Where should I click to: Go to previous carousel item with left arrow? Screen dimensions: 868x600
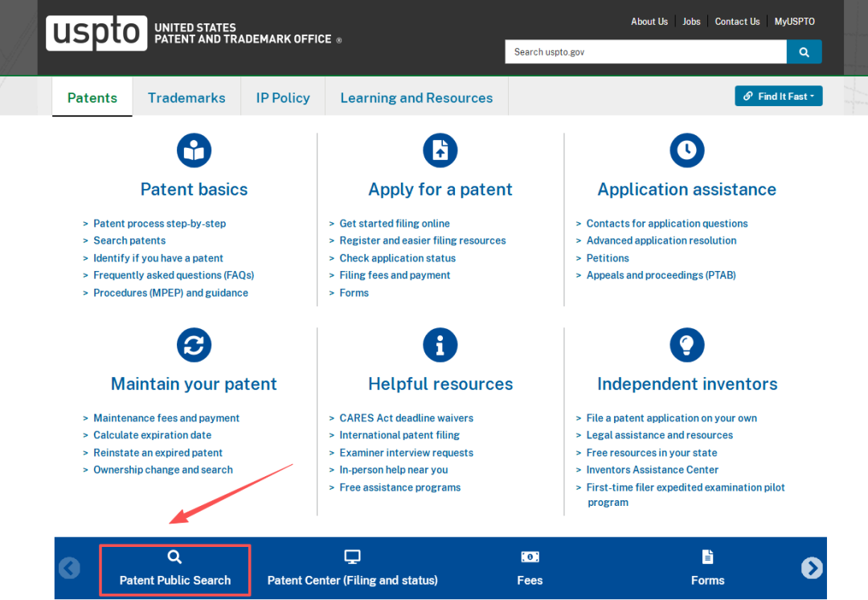pyautogui.click(x=70, y=568)
